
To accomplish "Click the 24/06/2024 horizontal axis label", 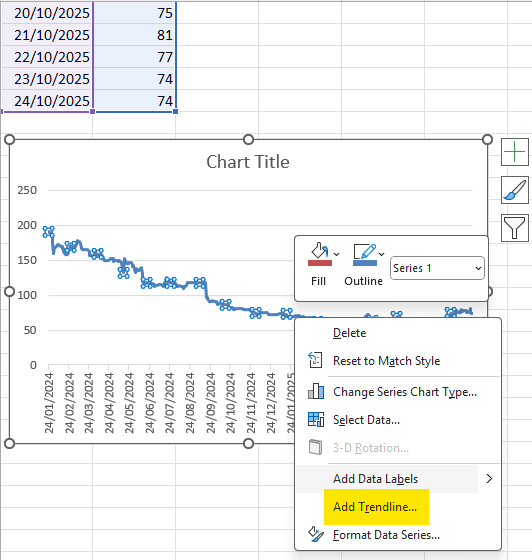I will (150, 403).
